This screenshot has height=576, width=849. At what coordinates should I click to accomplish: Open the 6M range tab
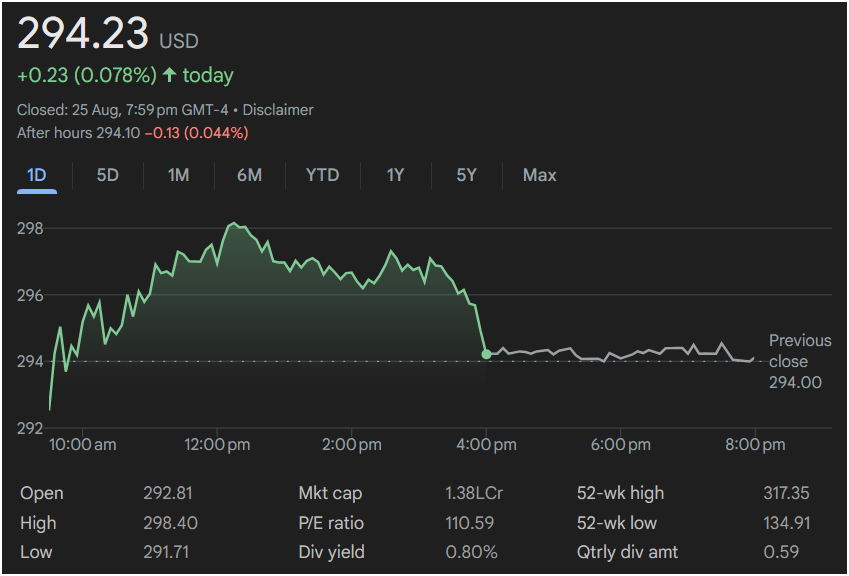[x=249, y=175]
